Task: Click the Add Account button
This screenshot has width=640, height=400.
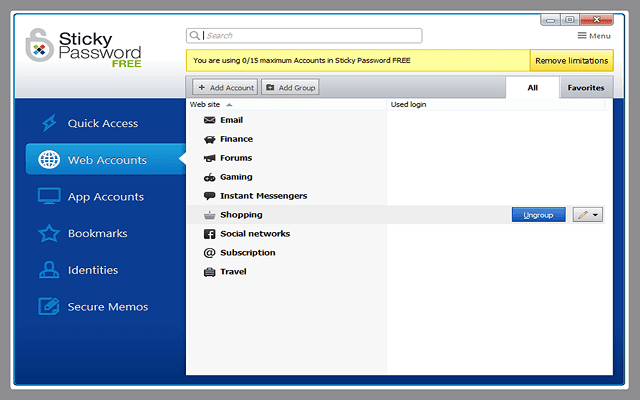Action: [225, 88]
